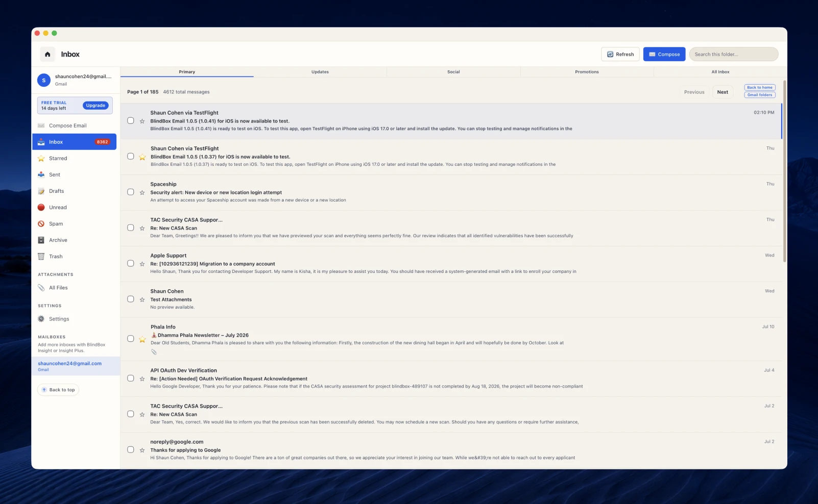This screenshot has width=818, height=504.
Task: Check the Phala Info newsletter checkbox
Action: [x=131, y=339]
